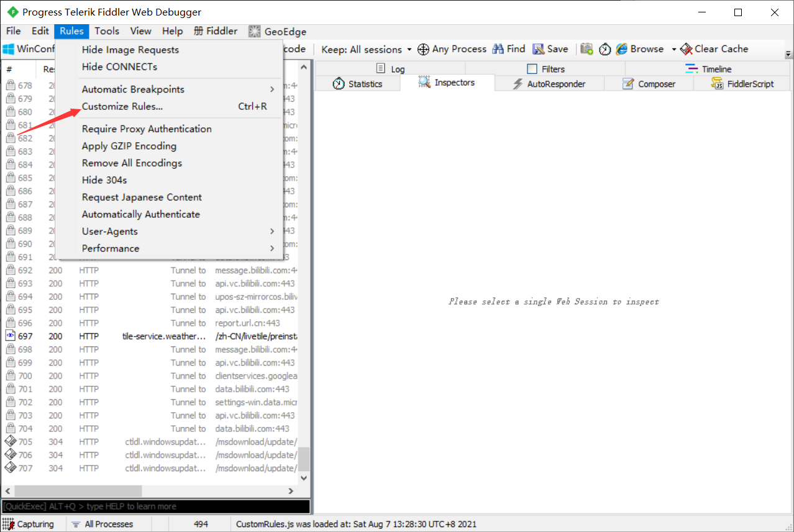The image size is (794, 532).
Task: Click the Clear Cache icon
Action: [686, 49]
